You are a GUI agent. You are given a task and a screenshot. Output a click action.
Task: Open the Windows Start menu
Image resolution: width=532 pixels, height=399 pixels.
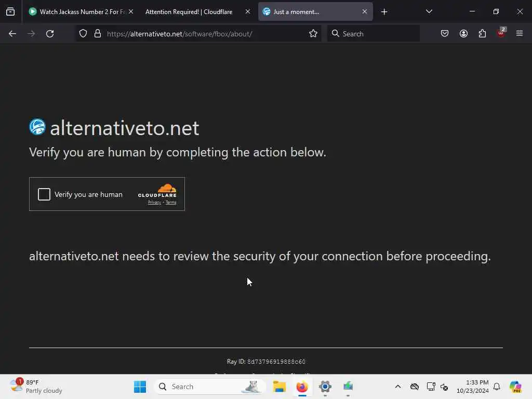pos(140,387)
